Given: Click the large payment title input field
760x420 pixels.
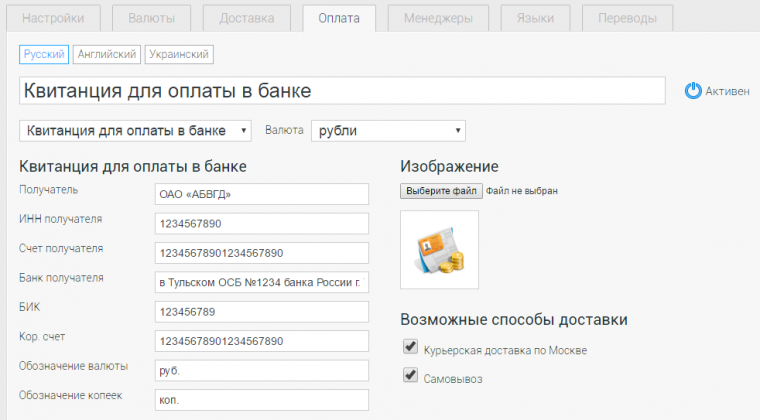Looking at the screenshot, I should click(x=342, y=90).
